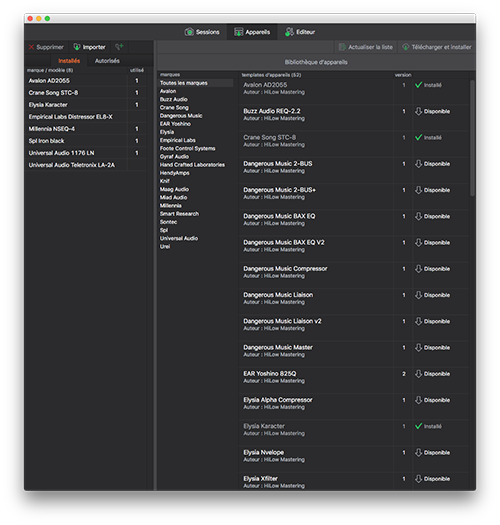Click the download arrow for Dangerous Music Compressor
Screen dimensions: 500x525
(x=418, y=269)
